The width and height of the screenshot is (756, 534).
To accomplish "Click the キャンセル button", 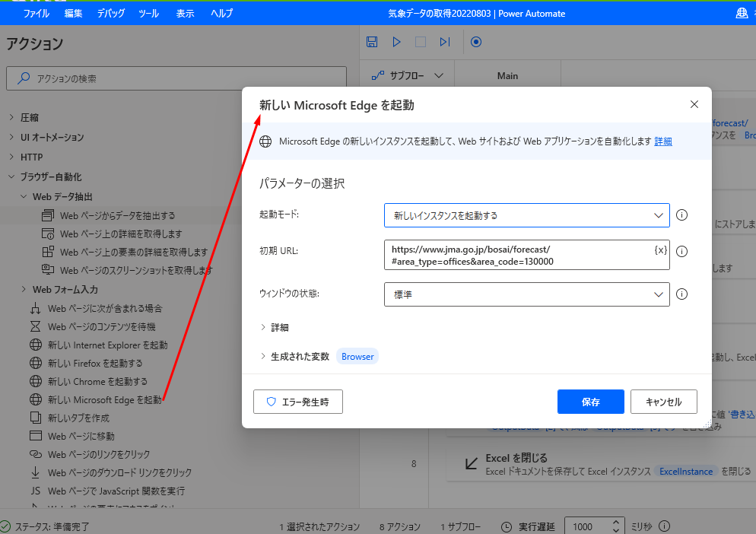I will click(663, 402).
